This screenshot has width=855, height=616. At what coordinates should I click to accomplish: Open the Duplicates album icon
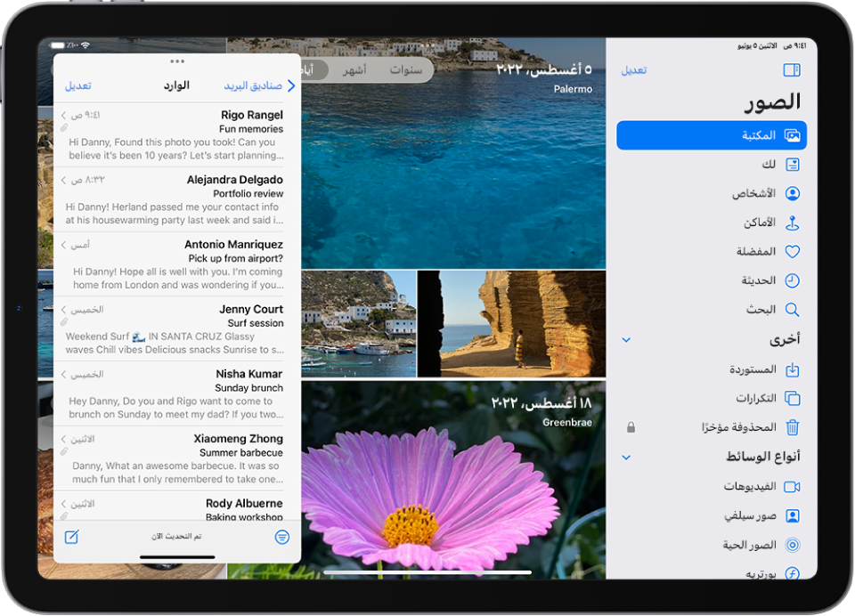tap(792, 398)
